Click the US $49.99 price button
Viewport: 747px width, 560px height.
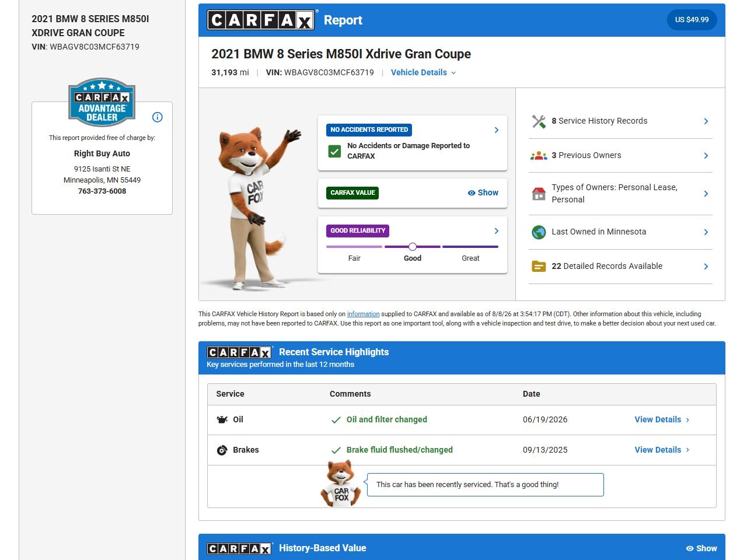(x=692, y=20)
